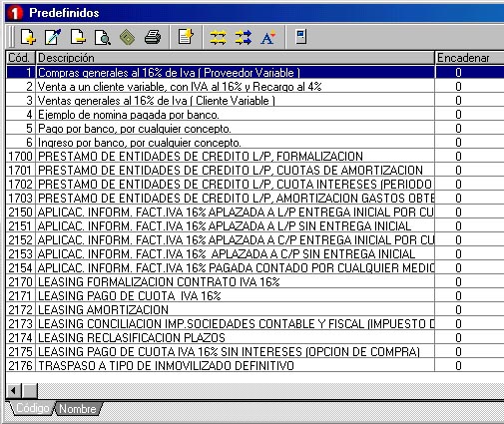Sort by the Descripción column header
Viewport: 504px width, 424px height.
pos(235,58)
